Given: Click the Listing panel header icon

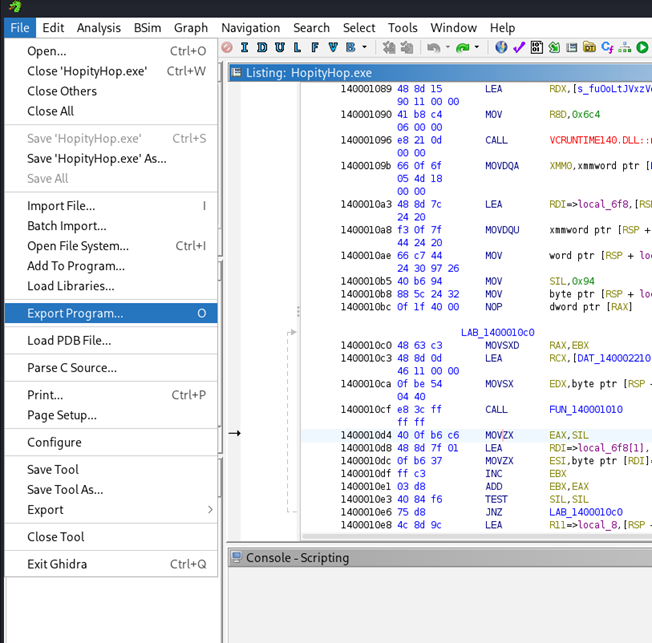Looking at the screenshot, I should pos(237,73).
